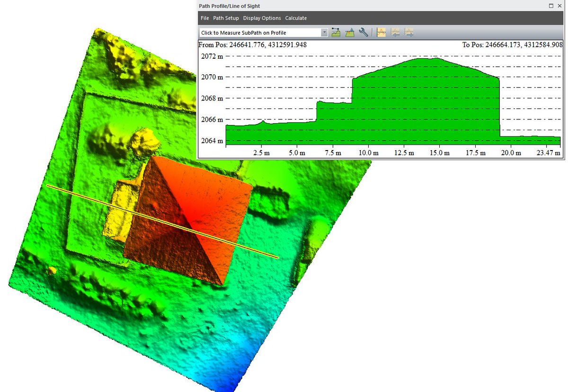Open the Calculate menu
The height and width of the screenshot is (392, 568).
(x=296, y=18)
